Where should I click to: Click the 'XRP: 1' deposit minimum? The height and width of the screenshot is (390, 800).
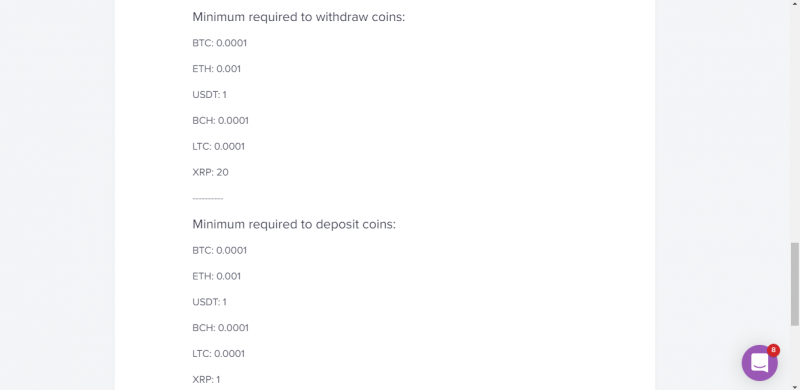coord(206,379)
